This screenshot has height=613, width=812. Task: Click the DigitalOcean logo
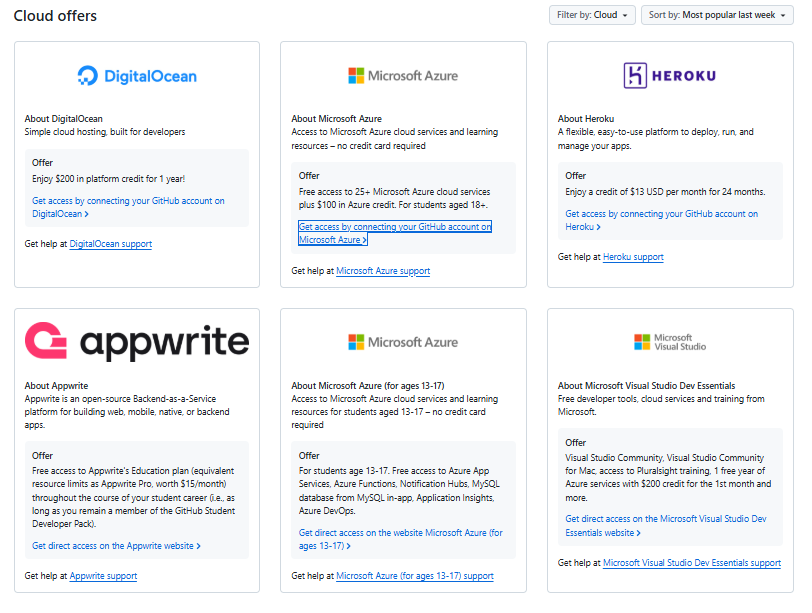pyautogui.click(x=137, y=76)
